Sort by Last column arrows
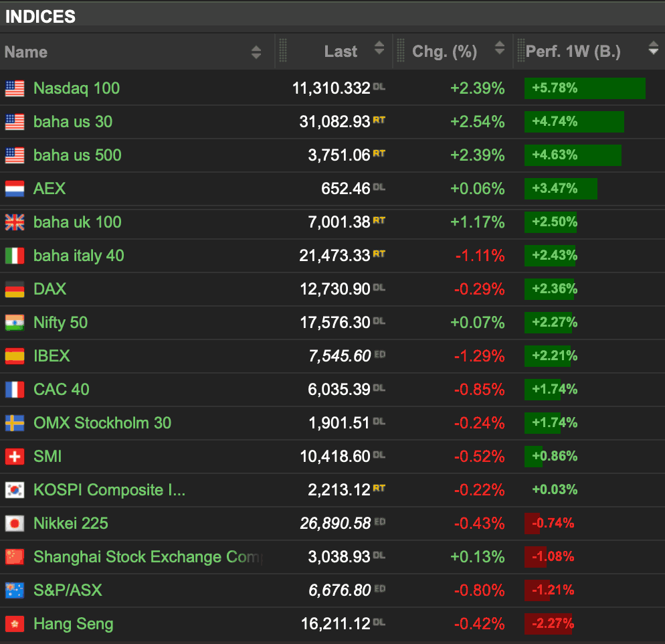 coord(379,48)
